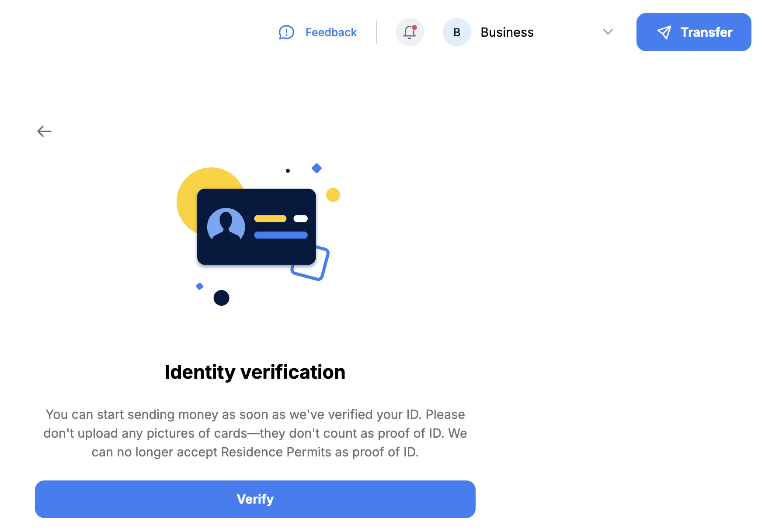
Task: Start verification with the Verify button
Action: pyautogui.click(x=255, y=499)
